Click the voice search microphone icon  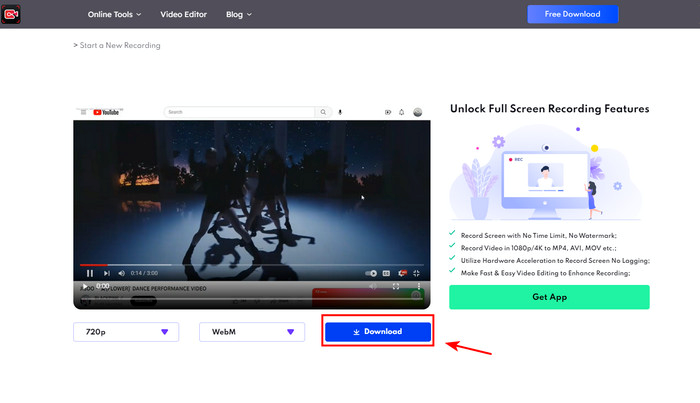340,113
